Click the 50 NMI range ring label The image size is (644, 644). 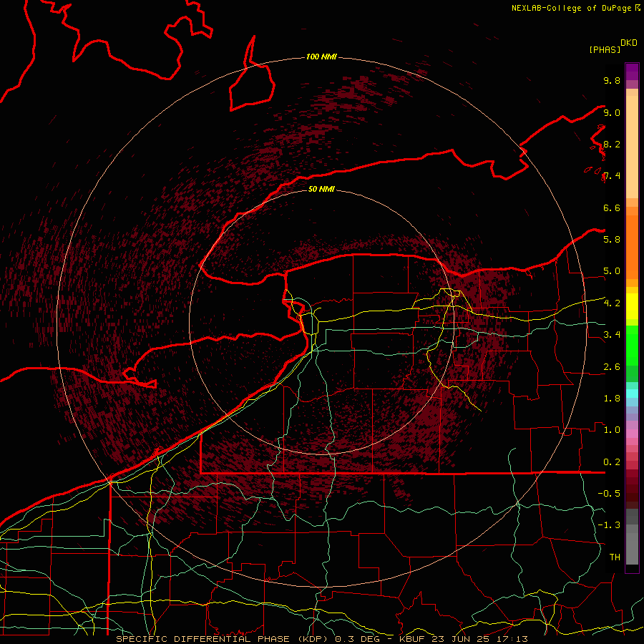pos(321,189)
